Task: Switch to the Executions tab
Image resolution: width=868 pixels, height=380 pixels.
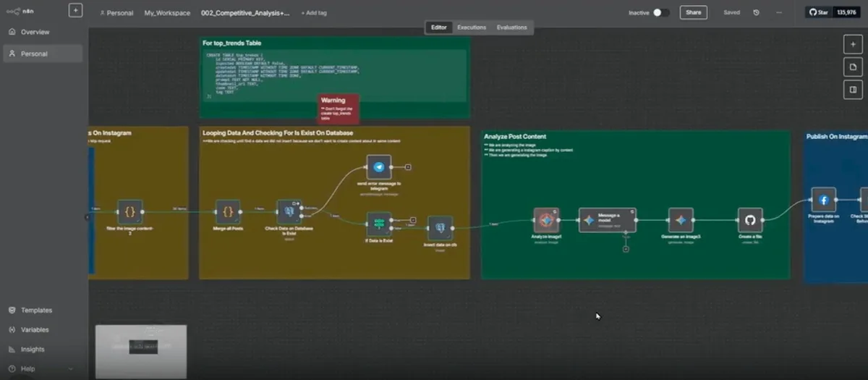Action: (472, 28)
